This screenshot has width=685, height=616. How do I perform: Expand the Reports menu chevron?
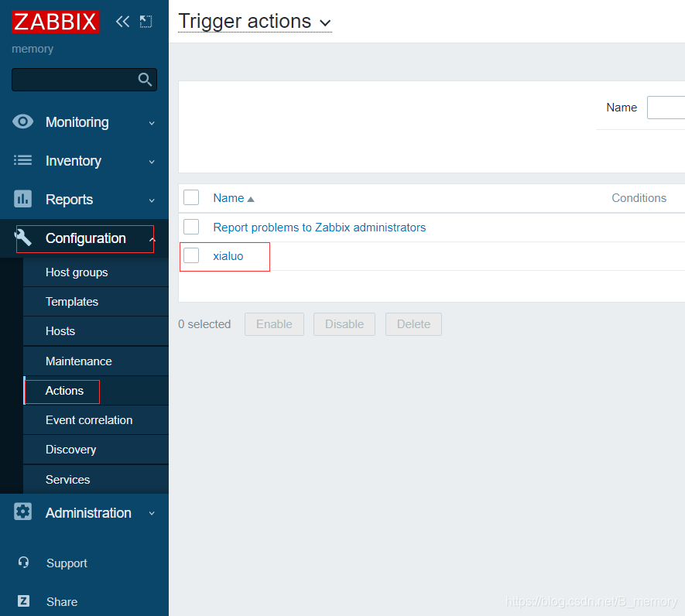click(152, 200)
